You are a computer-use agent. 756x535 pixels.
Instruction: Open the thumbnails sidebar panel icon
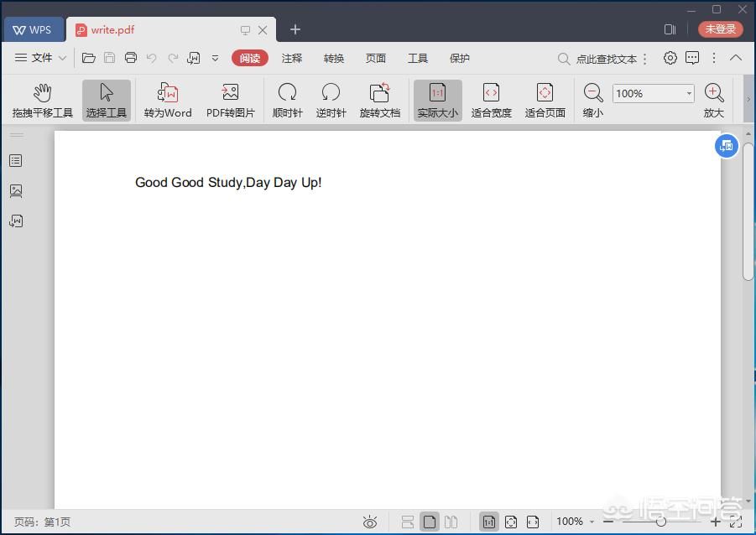tap(16, 191)
